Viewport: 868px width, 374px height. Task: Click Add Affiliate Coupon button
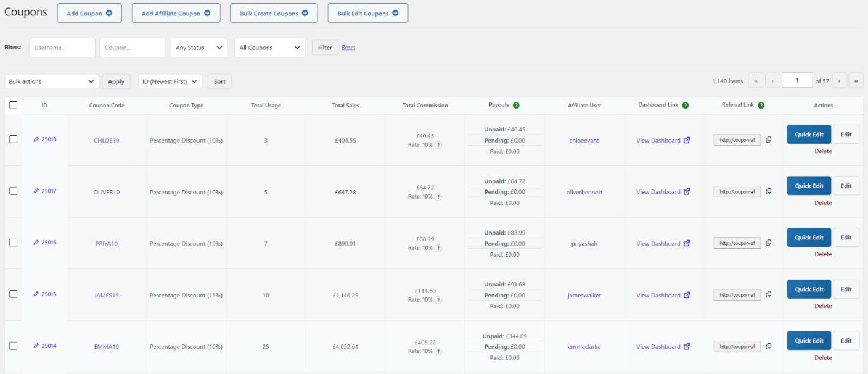click(176, 13)
